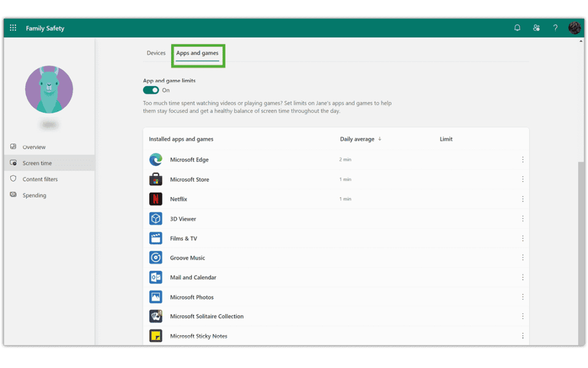Click the help question mark icon
The width and height of the screenshot is (588, 368).
[x=555, y=28]
